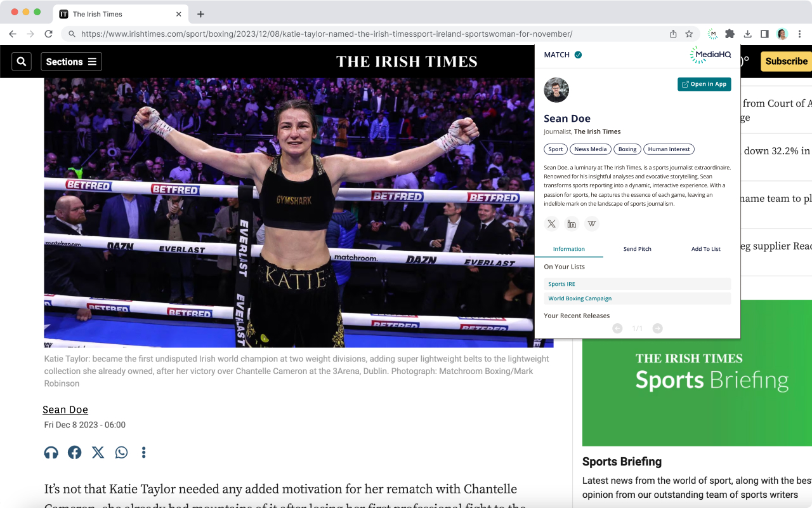Screen dimensions: 812x508
Task: Click the search magnifier button
Action: (x=22, y=62)
